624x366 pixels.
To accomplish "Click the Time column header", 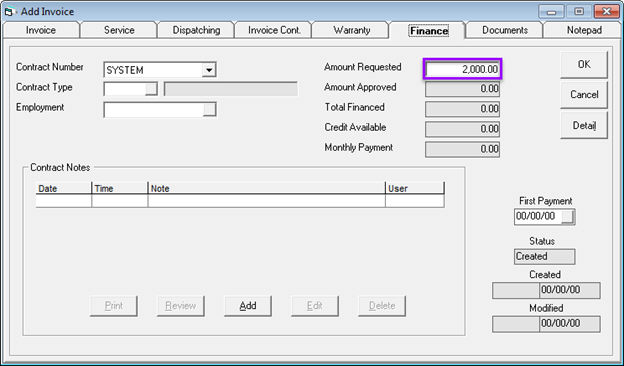I will click(x=120, y=188).
